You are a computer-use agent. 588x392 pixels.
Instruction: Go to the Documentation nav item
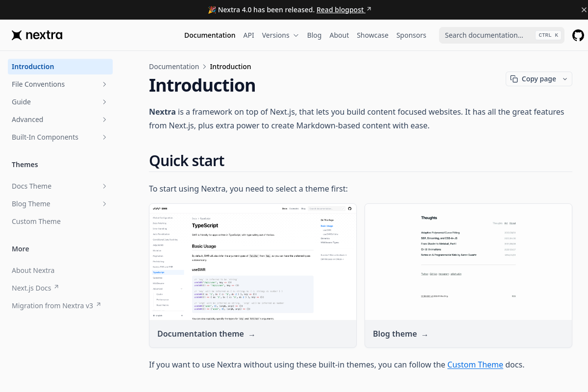(210, 35)
